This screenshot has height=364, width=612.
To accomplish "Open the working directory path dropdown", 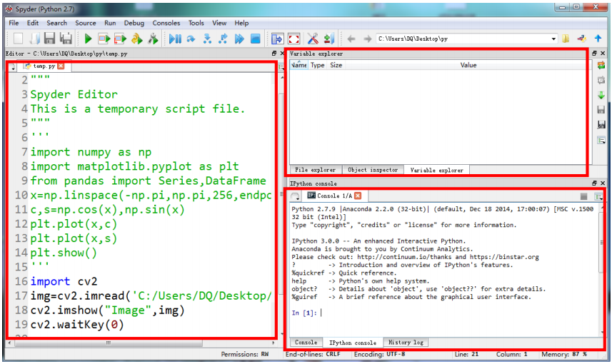I will click(553, 39).
